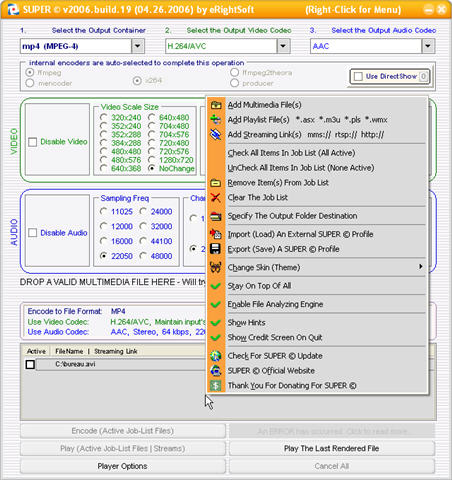Click the Add Multimedia File(s) folder icon
The height and width of the screenshot is (480, 452).
tap(216, 105)
